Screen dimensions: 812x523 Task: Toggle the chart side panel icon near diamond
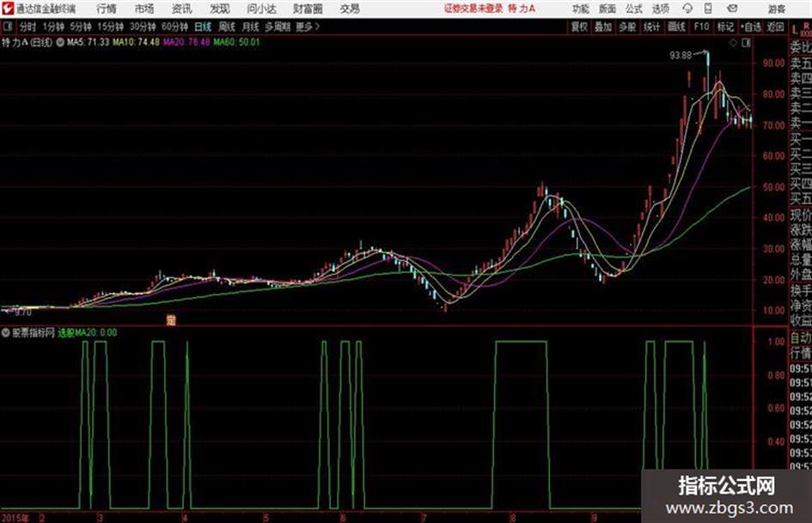pyautogui.click(x=746, y=43)
